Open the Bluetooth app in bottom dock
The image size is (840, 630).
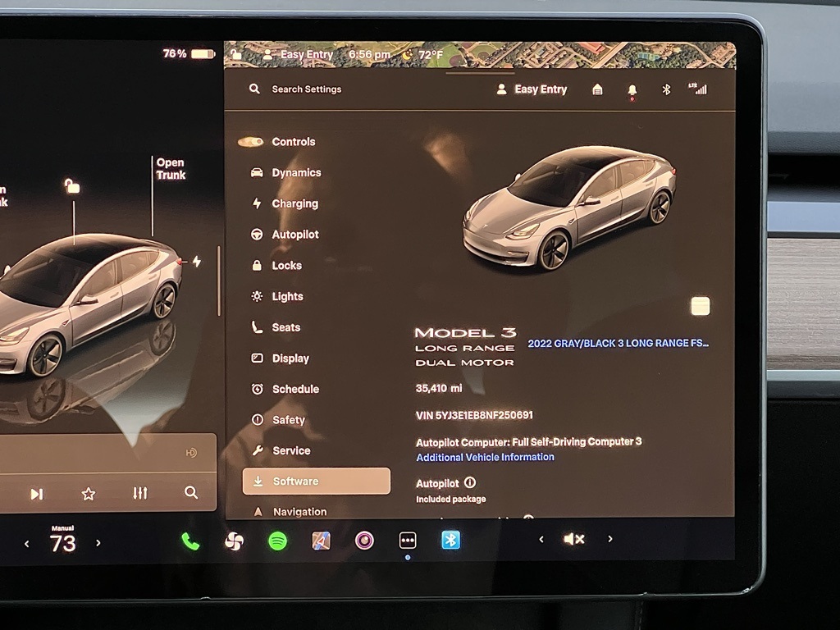tap(450, 540)
